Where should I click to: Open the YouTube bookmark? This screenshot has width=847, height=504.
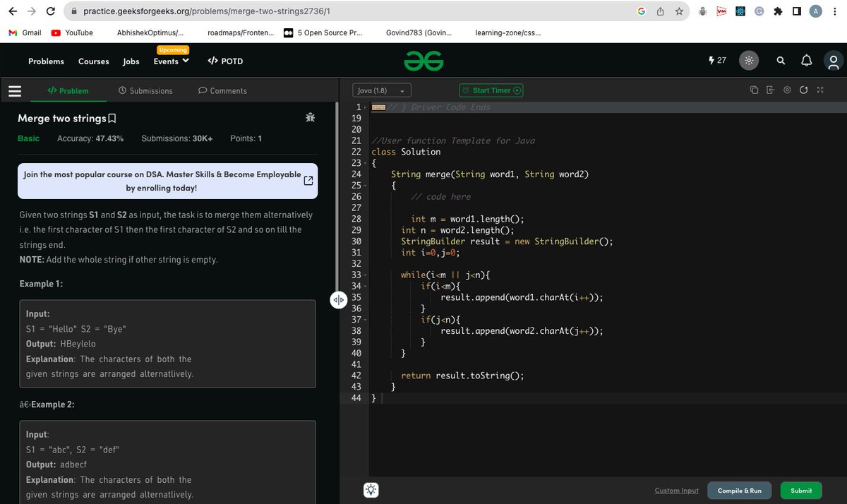[72, 32]
